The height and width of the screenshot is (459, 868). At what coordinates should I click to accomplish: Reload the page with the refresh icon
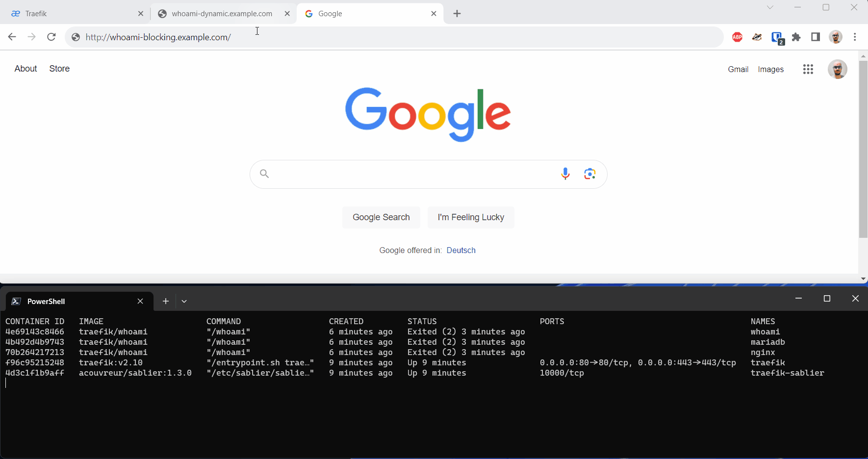[x=51, y=37]
